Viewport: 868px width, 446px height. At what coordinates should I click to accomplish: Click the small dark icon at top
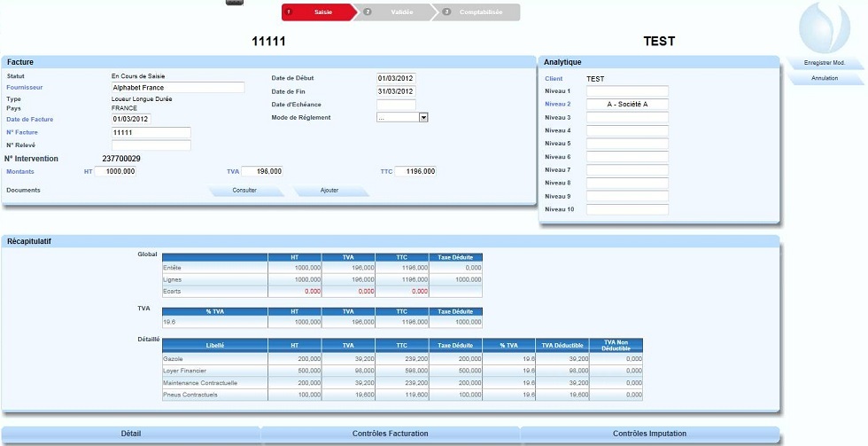pos(234,3)
